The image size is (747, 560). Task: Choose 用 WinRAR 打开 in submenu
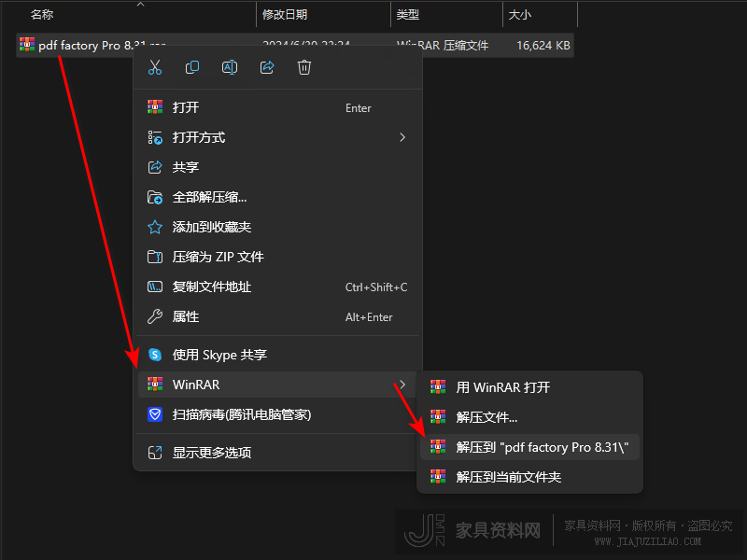point(529,387)
